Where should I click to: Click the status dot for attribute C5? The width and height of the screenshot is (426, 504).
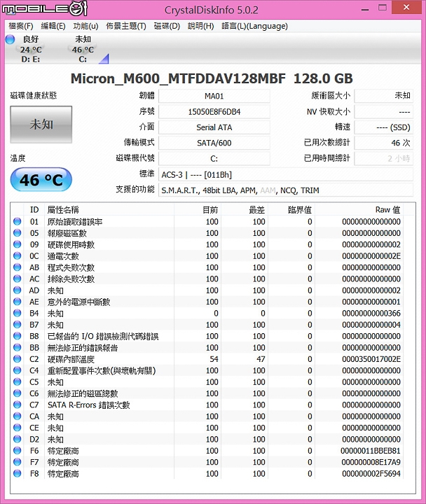tap(18, 381)
